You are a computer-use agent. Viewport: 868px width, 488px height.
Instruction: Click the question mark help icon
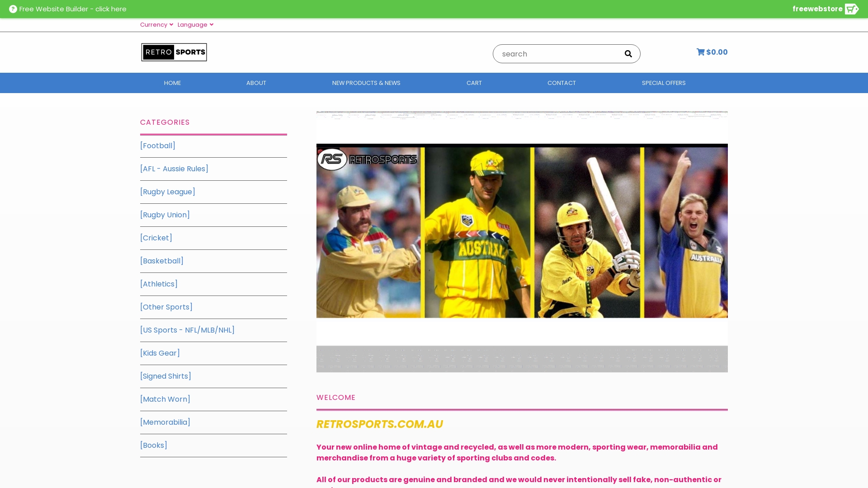13,9
